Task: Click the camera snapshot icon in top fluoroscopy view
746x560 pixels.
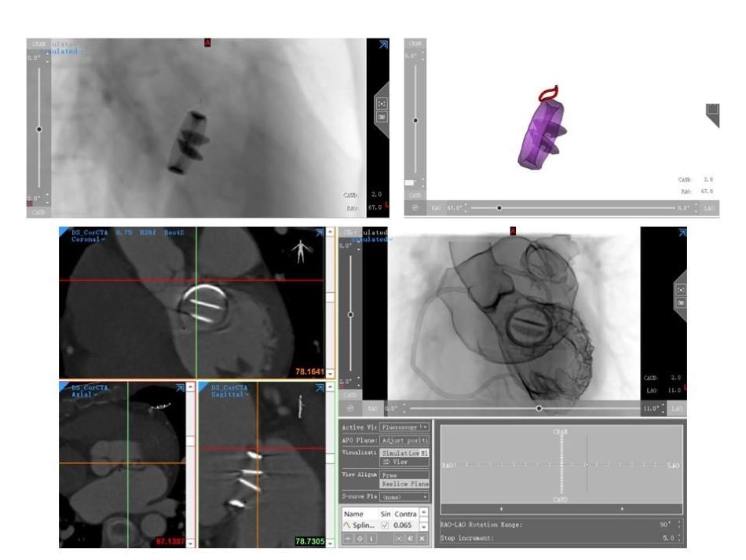Action: click(382, 116)
